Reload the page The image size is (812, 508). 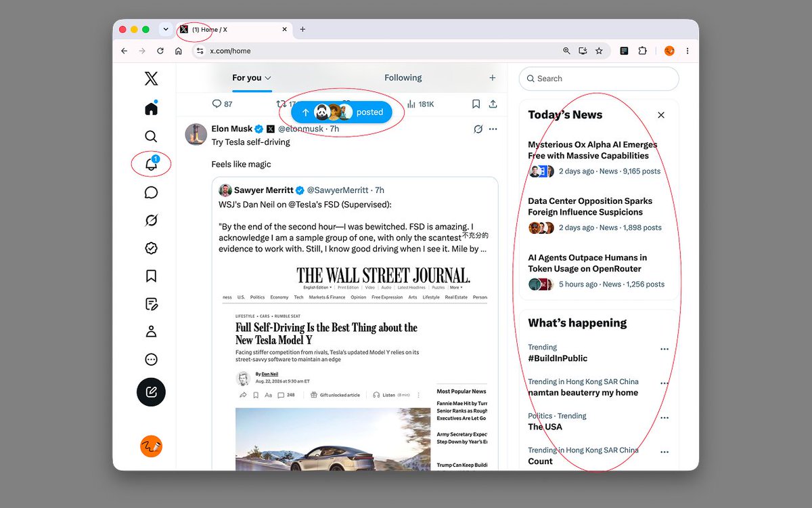click(x=160, y=51)
